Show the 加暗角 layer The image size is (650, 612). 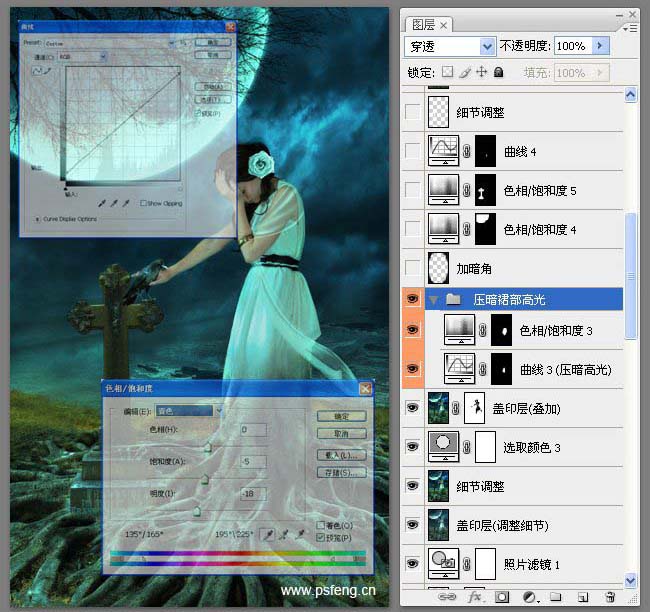point(412,267)
